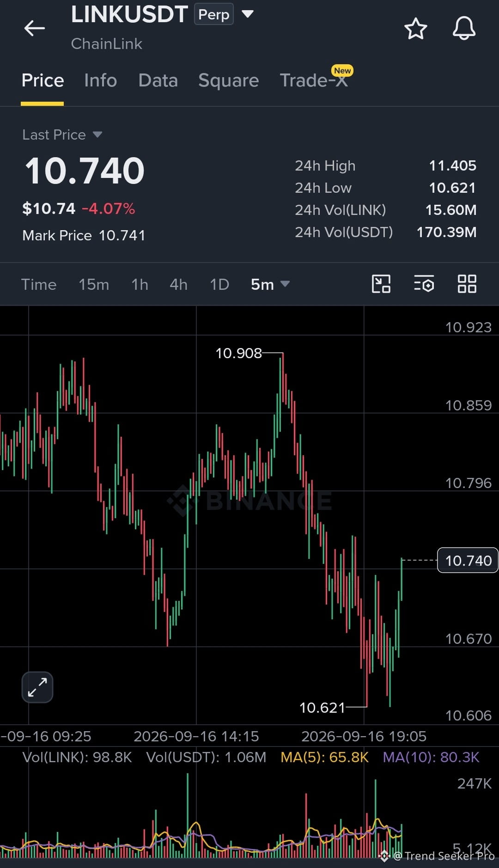Add LINKUSDT to favorites with star icon

tap(415, 29)
